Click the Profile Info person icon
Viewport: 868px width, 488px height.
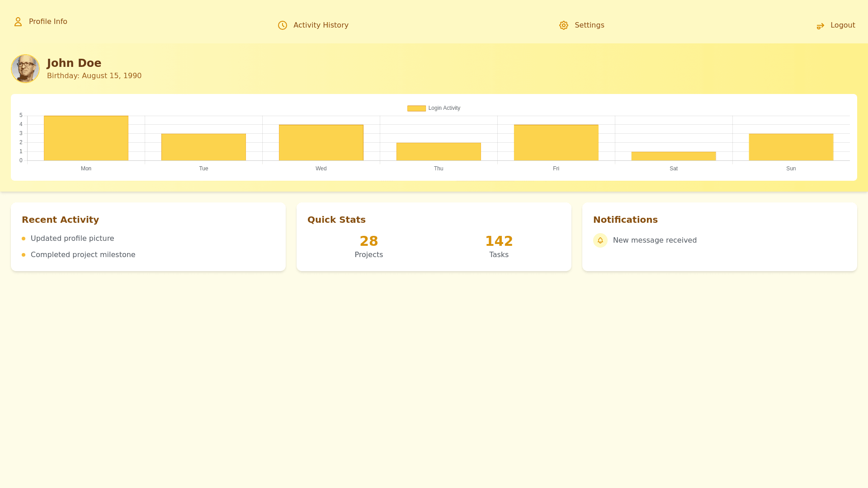[18, 22]
